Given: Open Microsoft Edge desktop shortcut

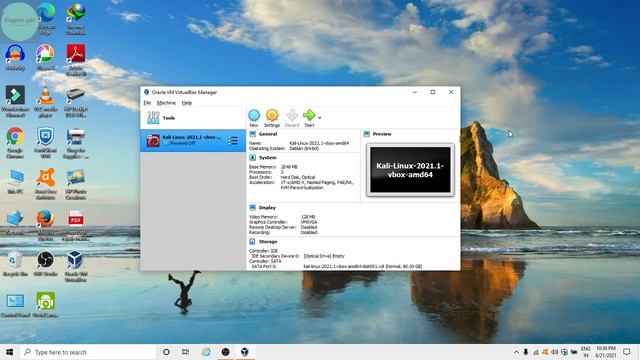Looking at the screenshot, I should pyautogui.click(x=45, y=18).
